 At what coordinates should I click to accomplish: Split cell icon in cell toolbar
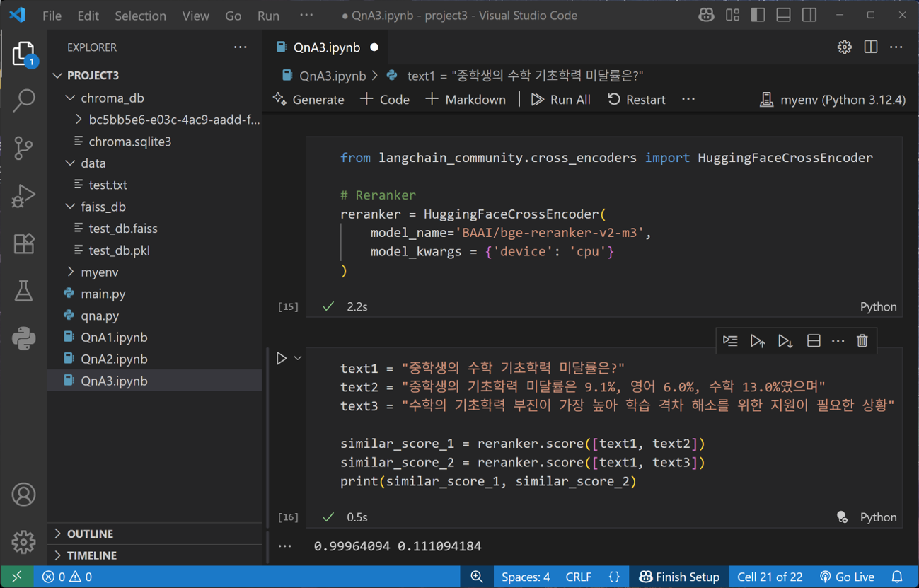point(814,341)
